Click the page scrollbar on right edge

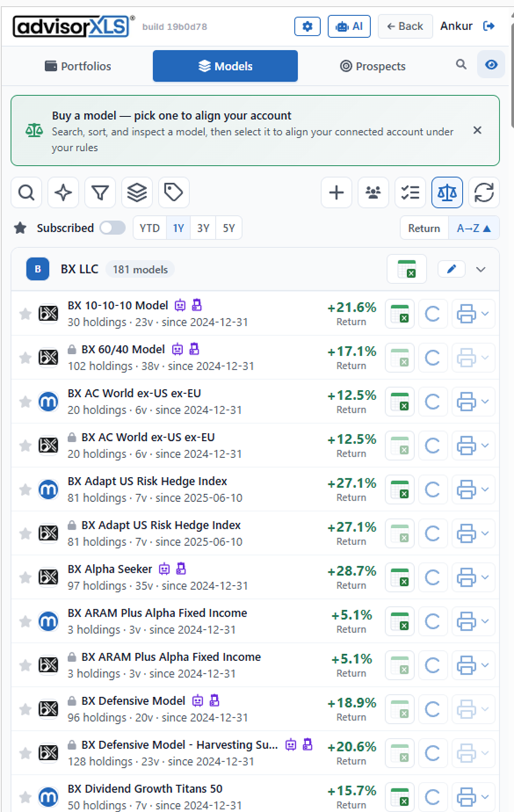[512, 75]
